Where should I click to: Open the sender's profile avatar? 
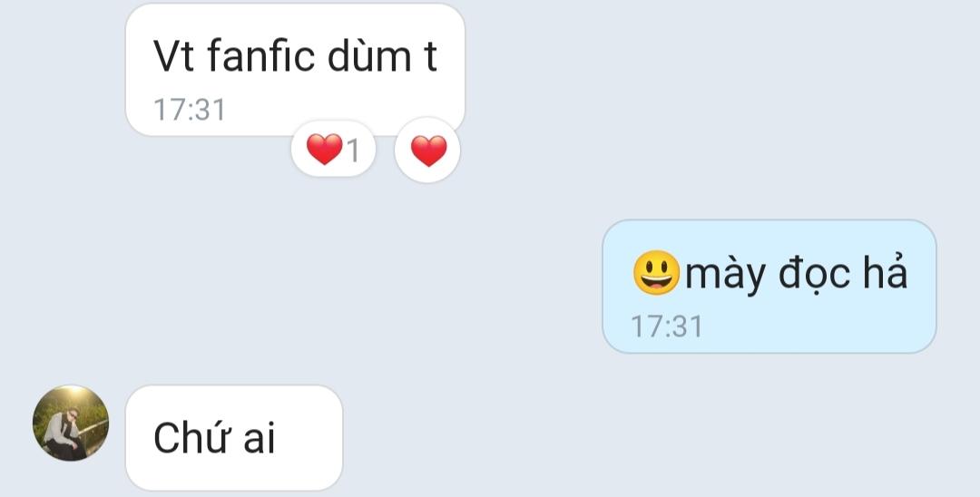click(71, 424)
